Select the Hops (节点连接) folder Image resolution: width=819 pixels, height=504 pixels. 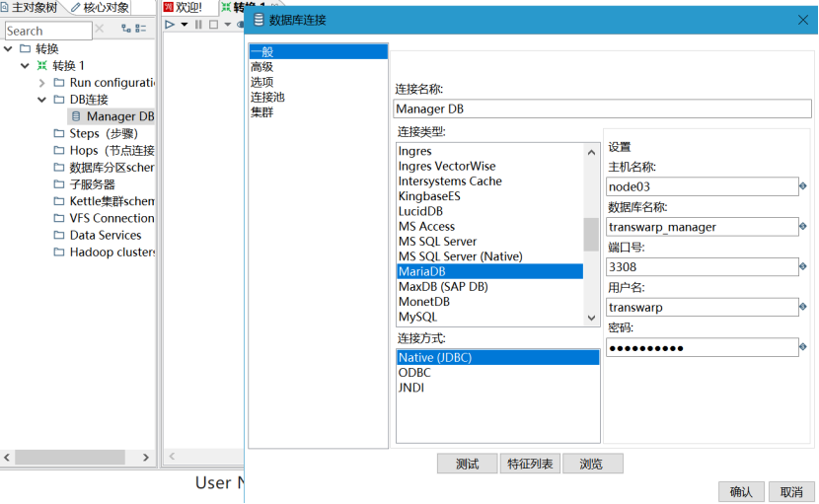104,151
